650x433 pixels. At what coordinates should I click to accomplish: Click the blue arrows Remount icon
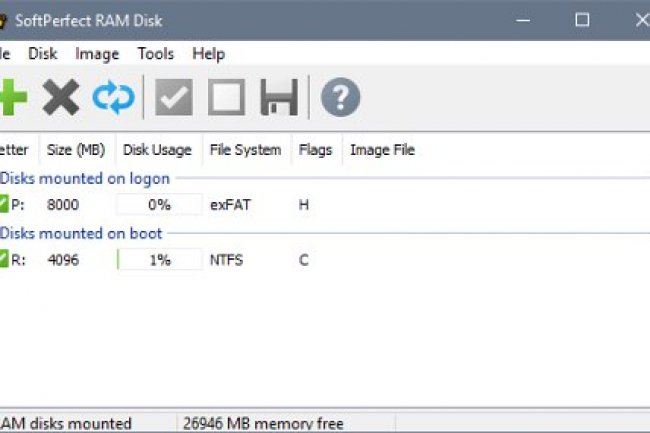pos(113,98)
